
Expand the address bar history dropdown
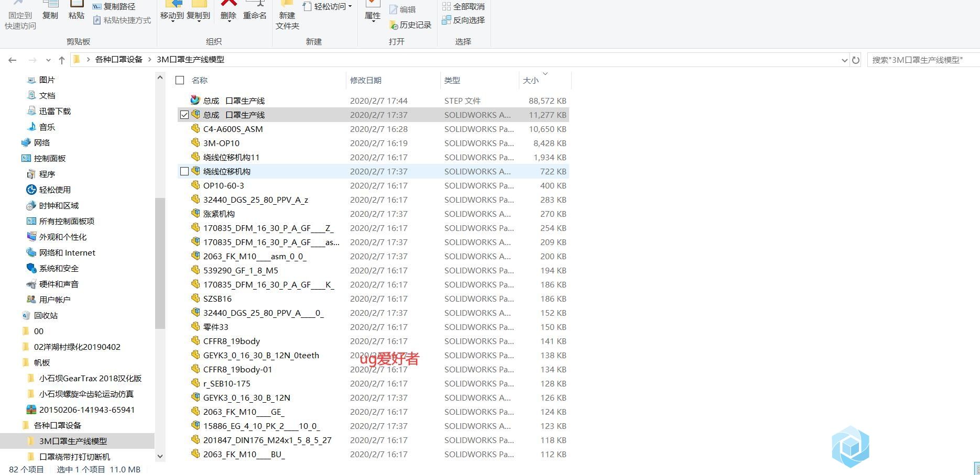point(844,60)
